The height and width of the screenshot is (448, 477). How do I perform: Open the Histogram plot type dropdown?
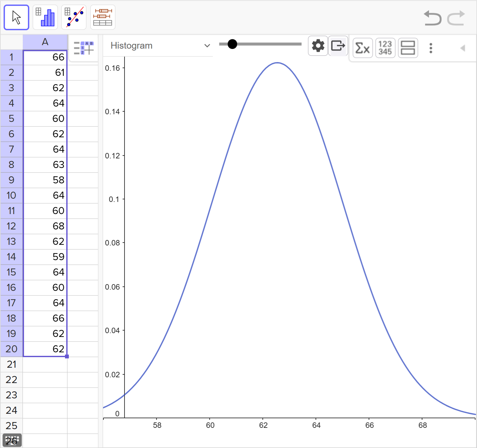click(160, 46)
